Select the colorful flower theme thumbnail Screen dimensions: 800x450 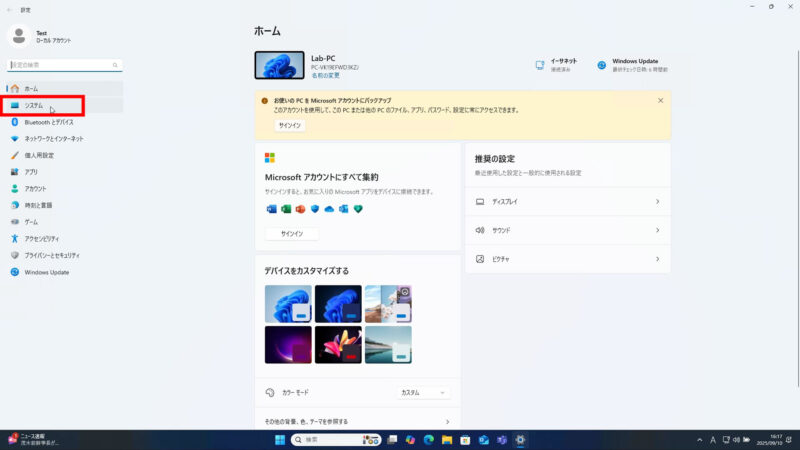click(338, 344)
